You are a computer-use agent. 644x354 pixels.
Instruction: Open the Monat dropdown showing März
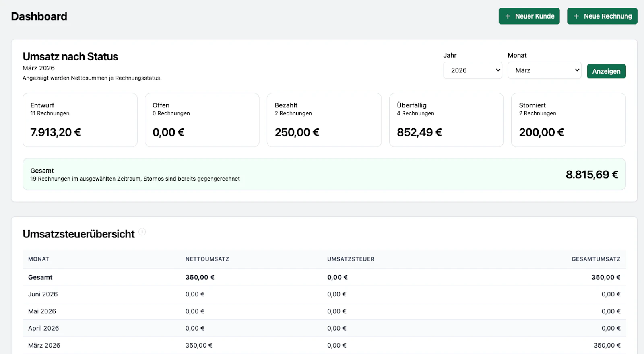(x=544, y=70)
